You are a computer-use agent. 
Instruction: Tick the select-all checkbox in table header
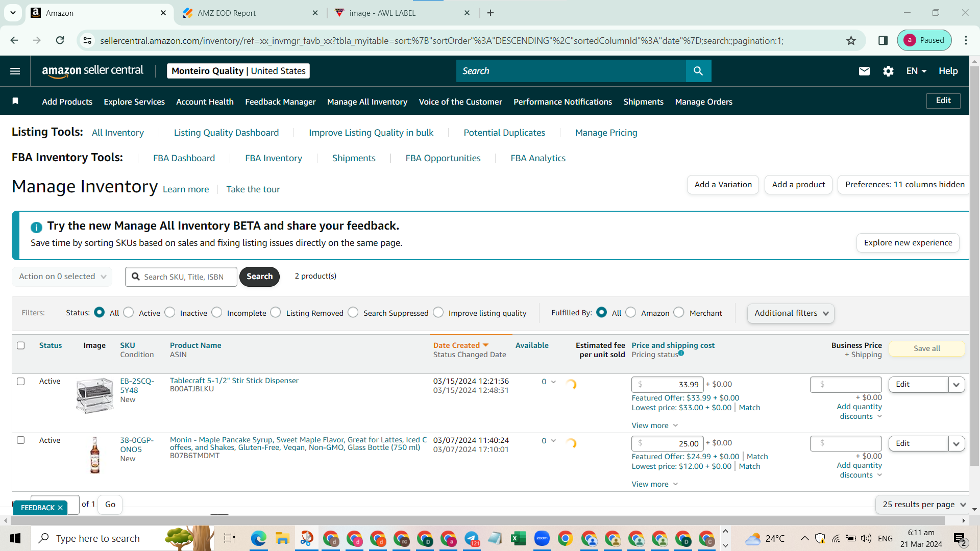click(21, 345)
